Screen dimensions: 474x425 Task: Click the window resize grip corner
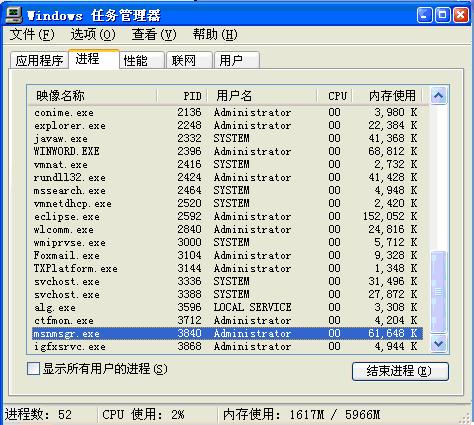coord(466,417)
